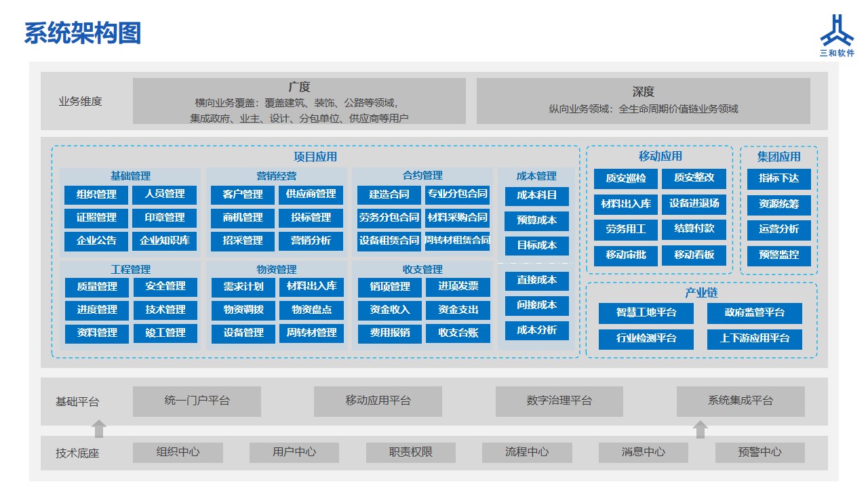
Task: Select 销项管理 under 收支管理
Action: point(390,287)
